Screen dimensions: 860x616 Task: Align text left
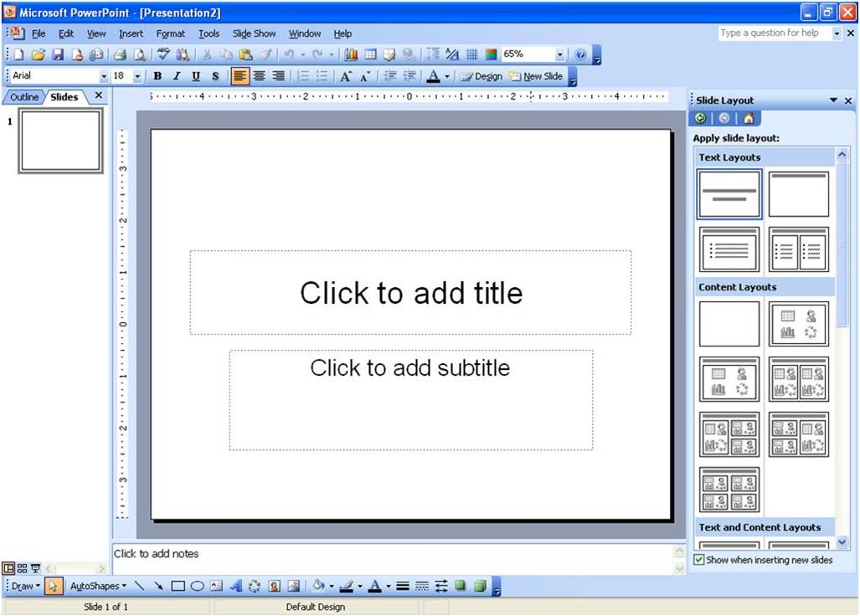click(239, 76)
